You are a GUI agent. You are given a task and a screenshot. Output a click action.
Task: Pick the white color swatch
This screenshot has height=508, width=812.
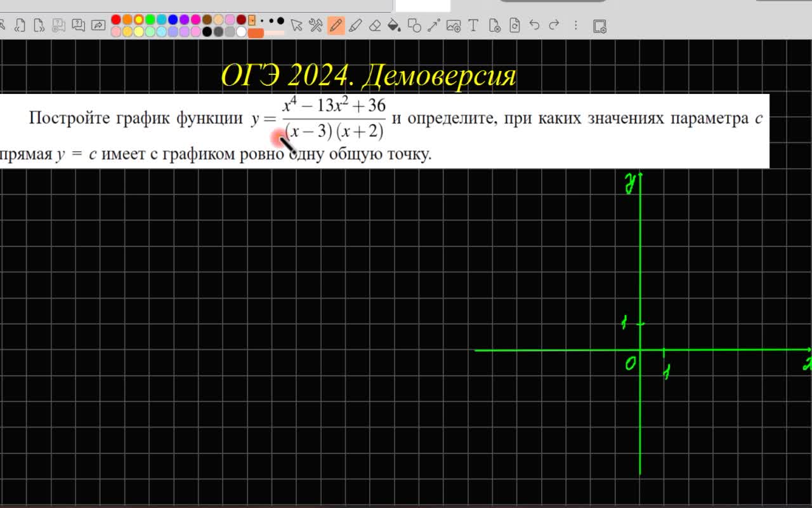241,32
